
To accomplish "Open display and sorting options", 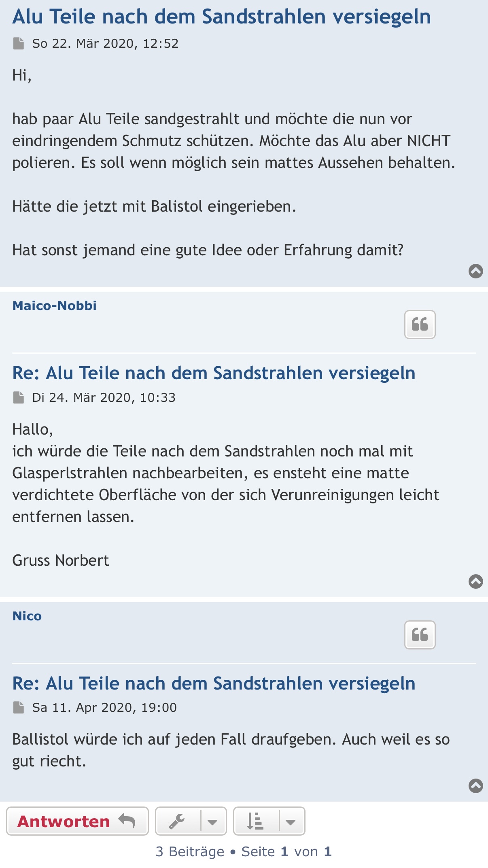I will pyautogui.click(x=255, y=821).
